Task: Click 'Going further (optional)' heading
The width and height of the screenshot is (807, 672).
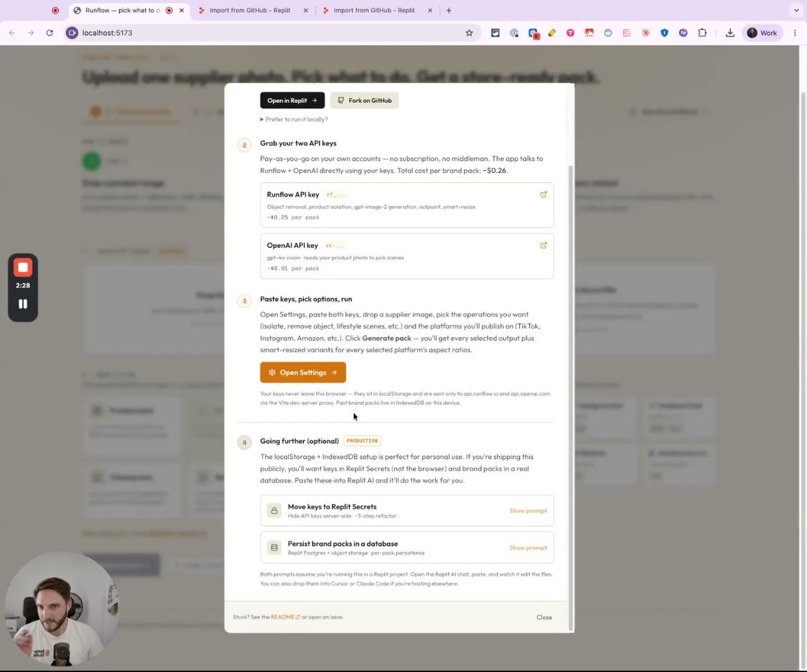Action: pos(299,441)
